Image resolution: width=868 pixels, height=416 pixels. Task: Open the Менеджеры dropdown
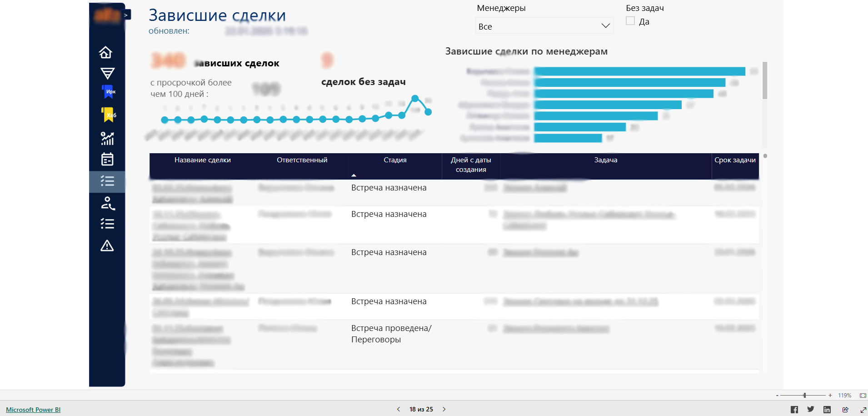click(544, 26)
